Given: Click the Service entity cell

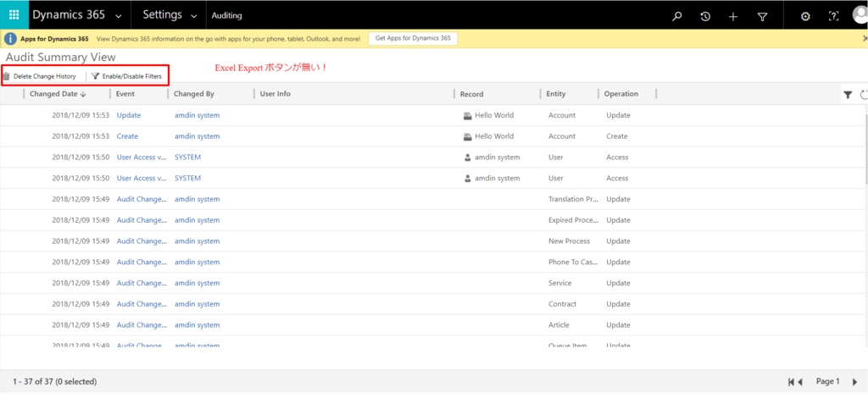Looking at the screenshot, I should pos(559,283).
